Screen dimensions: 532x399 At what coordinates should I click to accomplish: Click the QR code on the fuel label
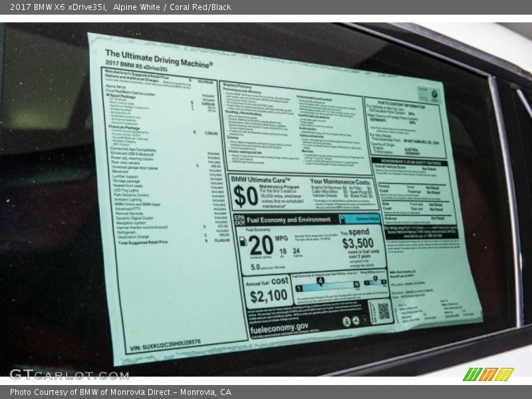(384, 311)
